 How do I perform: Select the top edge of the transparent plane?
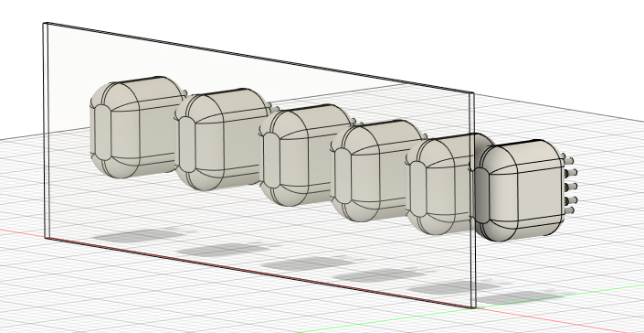point(259,58)
